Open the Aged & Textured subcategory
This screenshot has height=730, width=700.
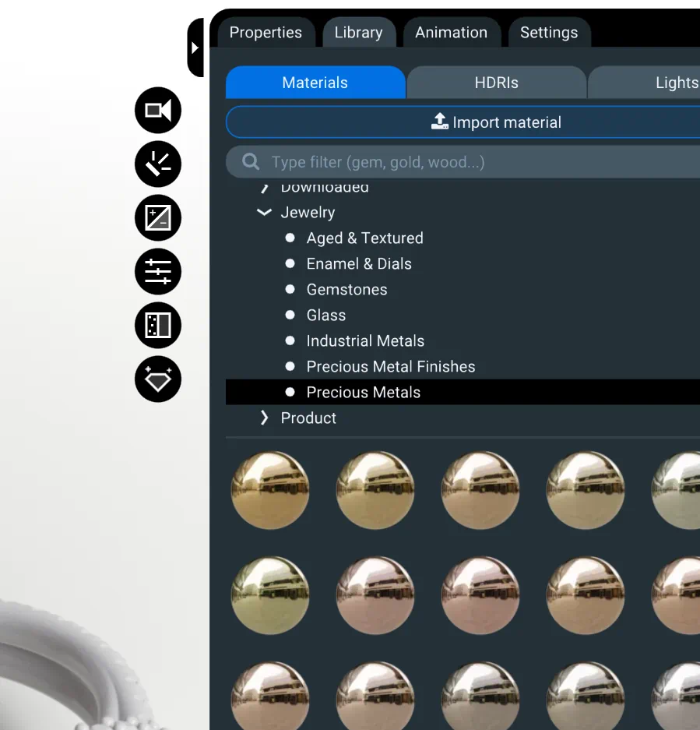(365, 238)
